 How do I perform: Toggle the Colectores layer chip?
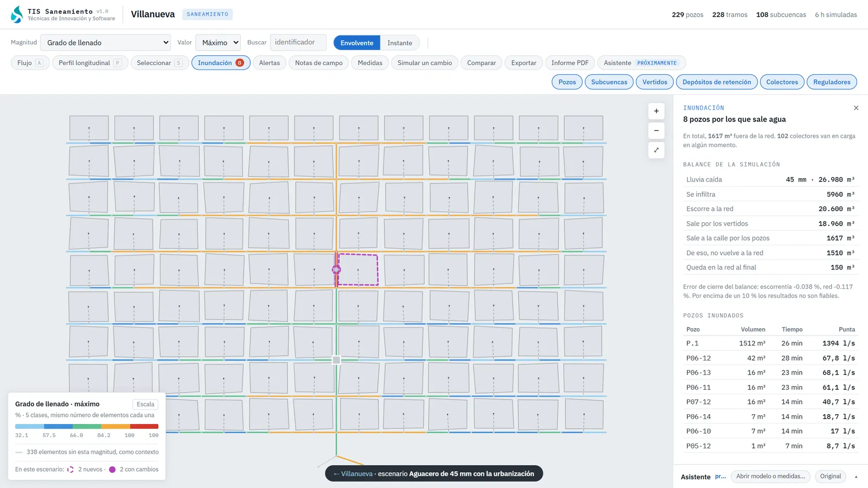[x=782, y=82]
